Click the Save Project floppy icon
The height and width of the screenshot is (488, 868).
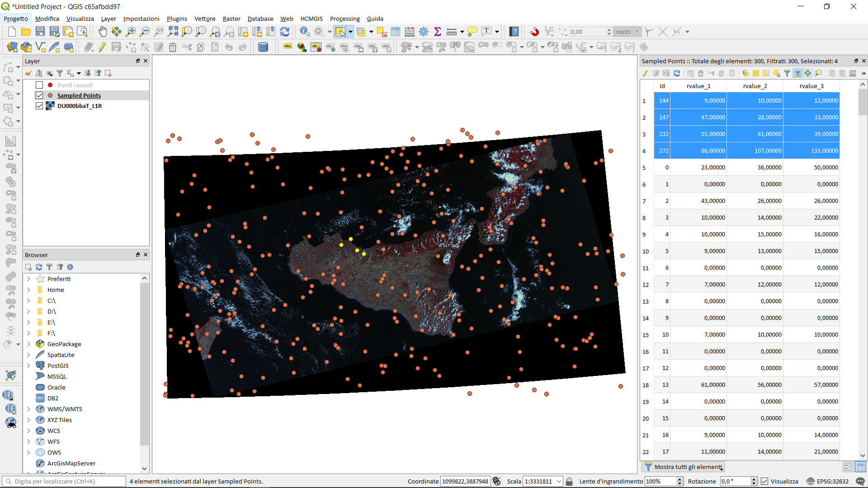(40, 32)
